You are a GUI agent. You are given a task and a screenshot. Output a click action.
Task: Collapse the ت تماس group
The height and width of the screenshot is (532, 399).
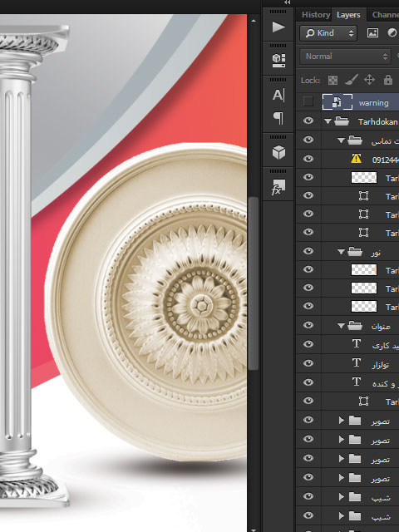342,140
